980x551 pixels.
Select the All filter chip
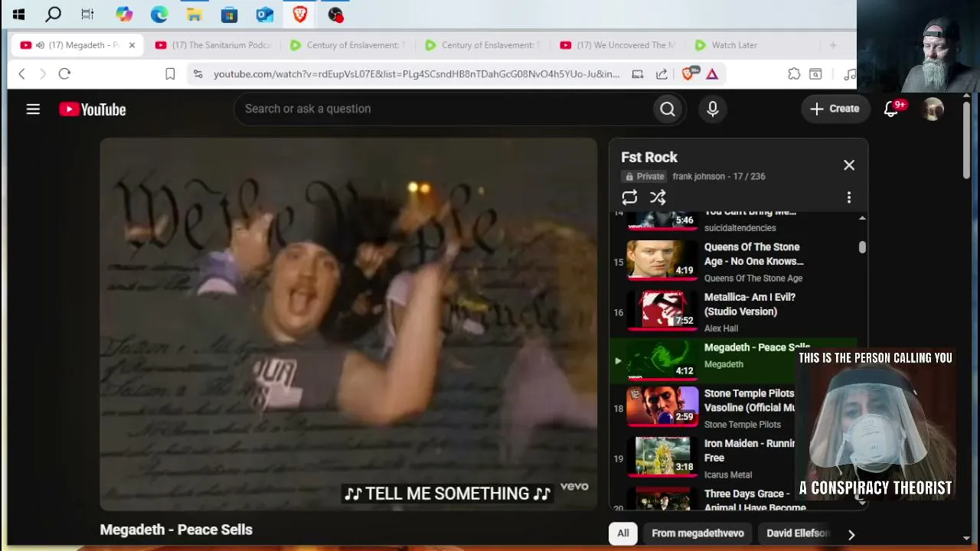point(623,533)
